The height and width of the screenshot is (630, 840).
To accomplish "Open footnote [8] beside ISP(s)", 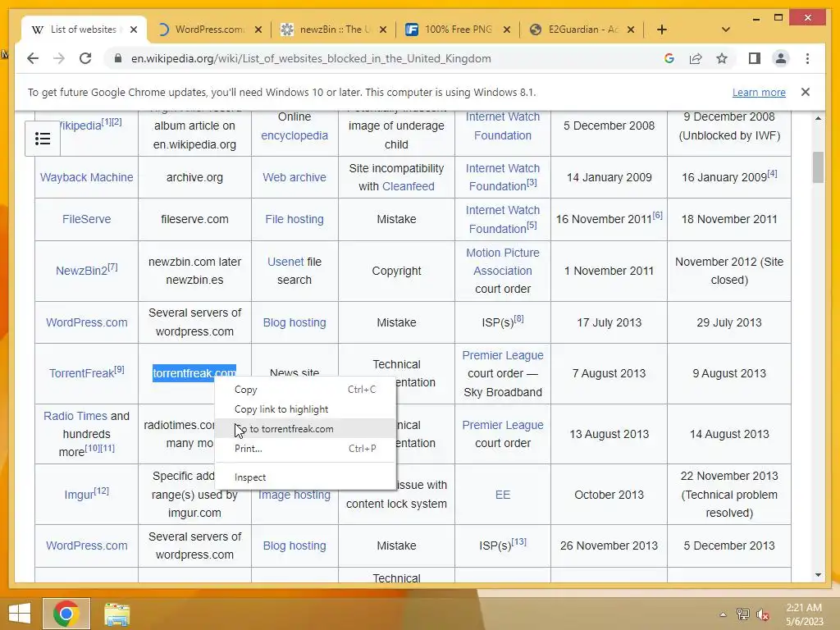I will coord(518,319).
